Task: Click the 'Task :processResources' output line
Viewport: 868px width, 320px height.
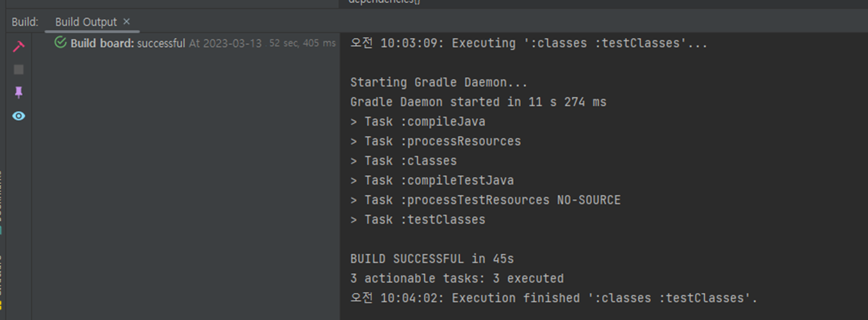Action: click(x=436, y=141)
